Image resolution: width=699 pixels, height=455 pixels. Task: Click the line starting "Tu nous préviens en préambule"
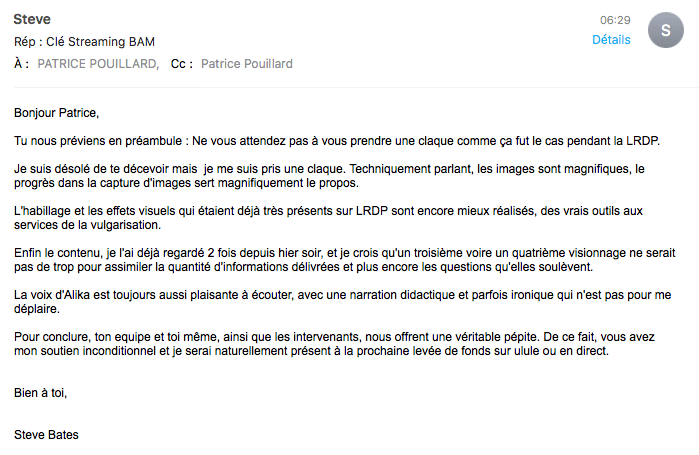tap(337, 141)
